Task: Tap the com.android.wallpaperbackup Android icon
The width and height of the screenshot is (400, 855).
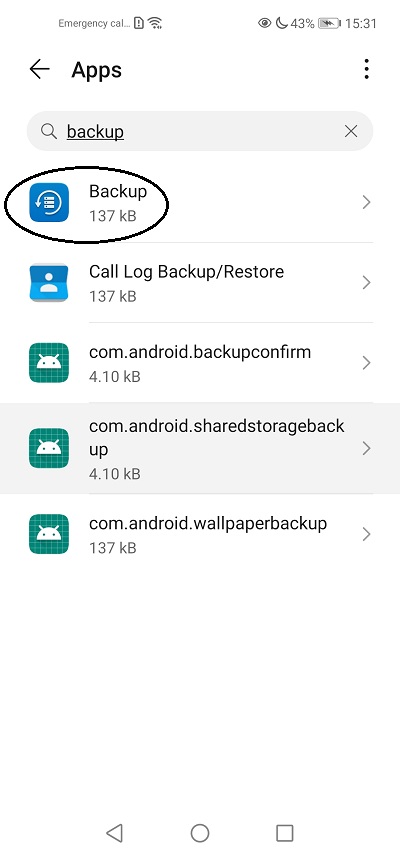Action: click(49, 534)
